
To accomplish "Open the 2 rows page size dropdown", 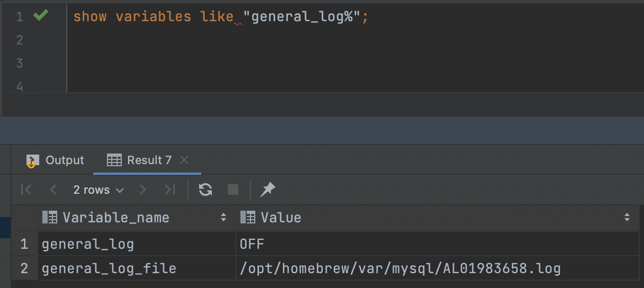I will pos(99,190).
